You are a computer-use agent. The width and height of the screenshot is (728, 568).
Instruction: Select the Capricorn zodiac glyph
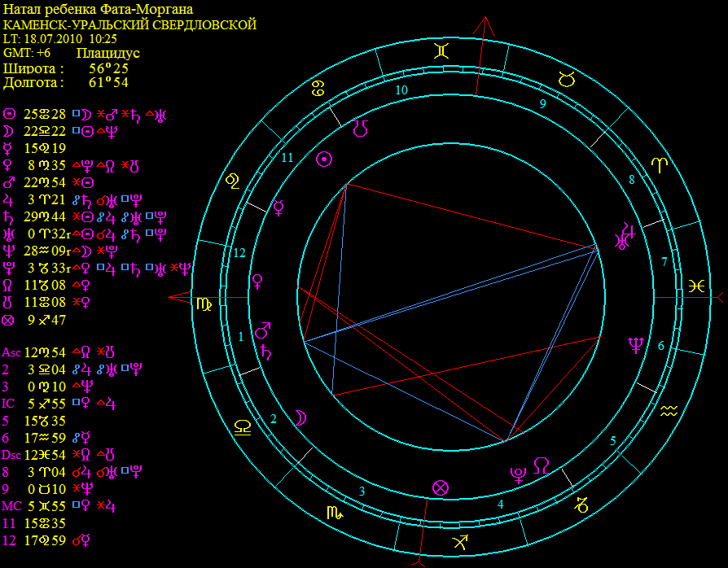[x=582, y=505]
